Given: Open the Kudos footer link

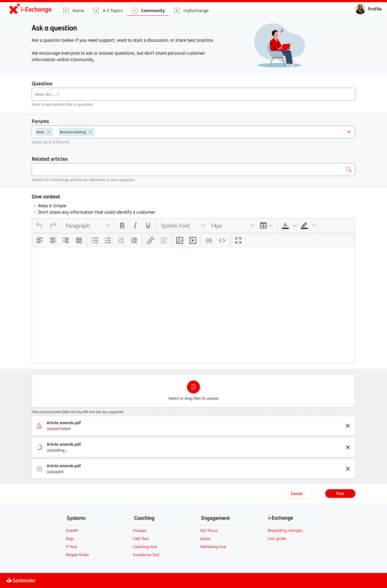Looking at the screenshot, I should click(205, 539).
